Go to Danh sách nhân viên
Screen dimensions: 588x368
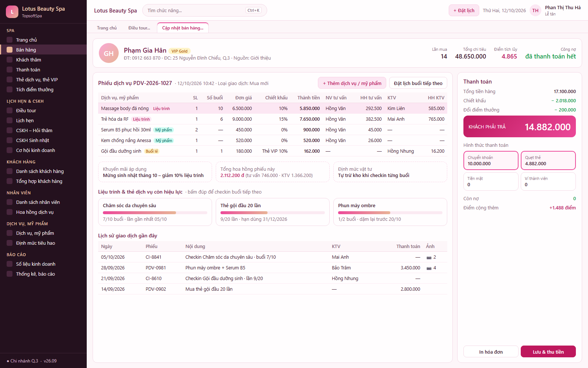tap(43, 202)
